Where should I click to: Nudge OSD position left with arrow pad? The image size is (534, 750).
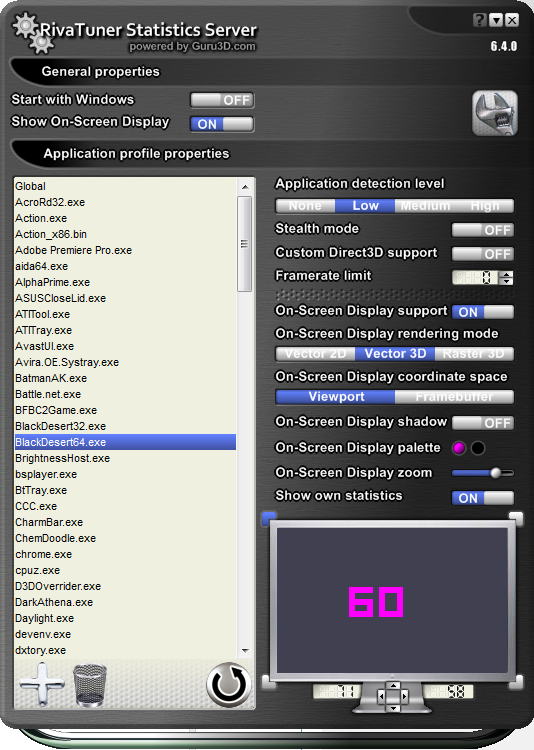click(382, 696)
